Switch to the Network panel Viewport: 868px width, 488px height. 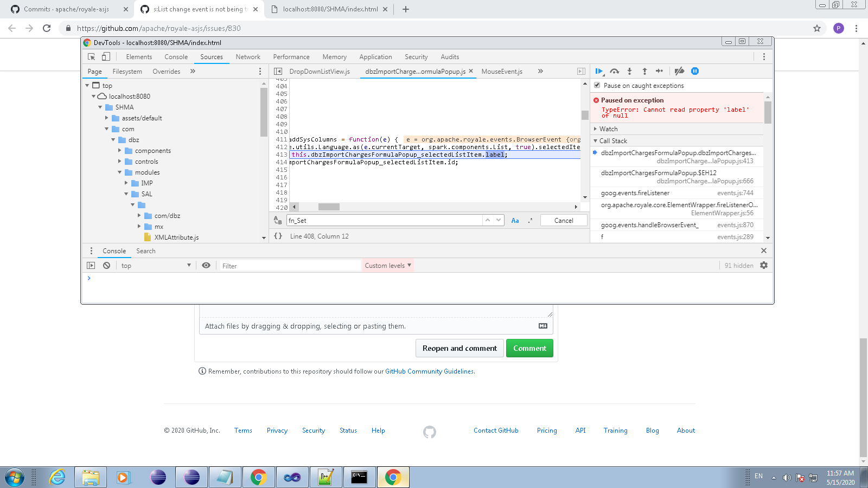(x=248, y=56)
